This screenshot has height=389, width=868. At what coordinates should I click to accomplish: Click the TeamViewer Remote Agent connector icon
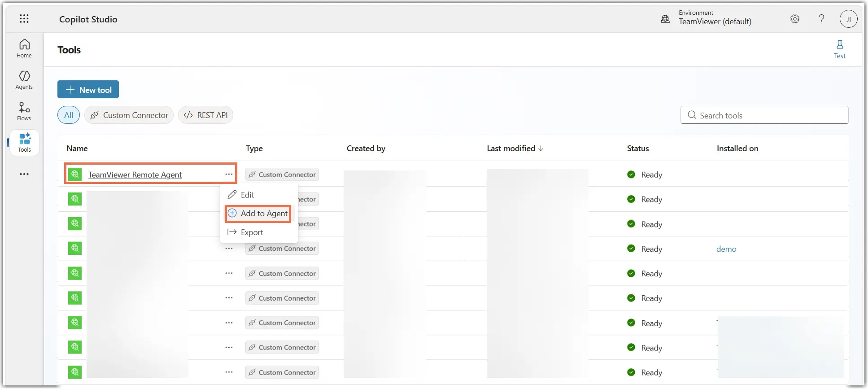[x=75, y=174]
